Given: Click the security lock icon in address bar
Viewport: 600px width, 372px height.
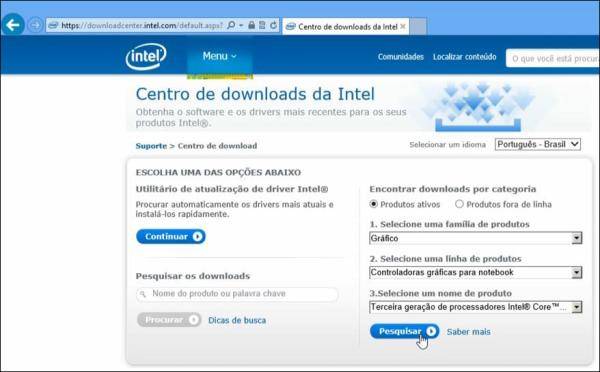Looking at the screenshot, I should coord(251,25).
